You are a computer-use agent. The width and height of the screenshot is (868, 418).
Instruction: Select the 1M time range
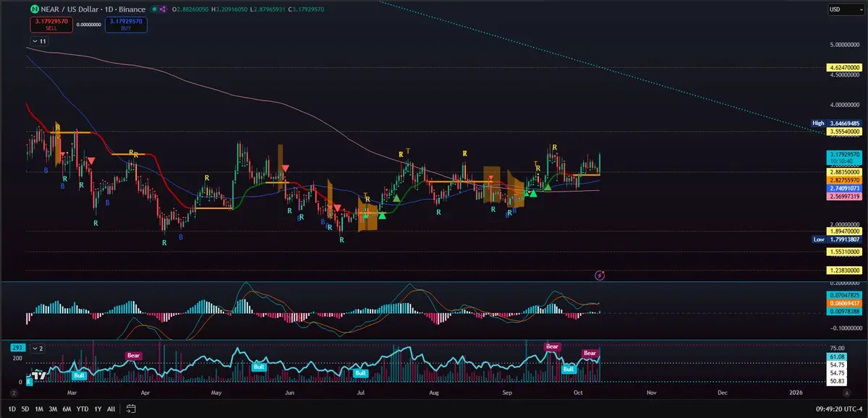40,409
